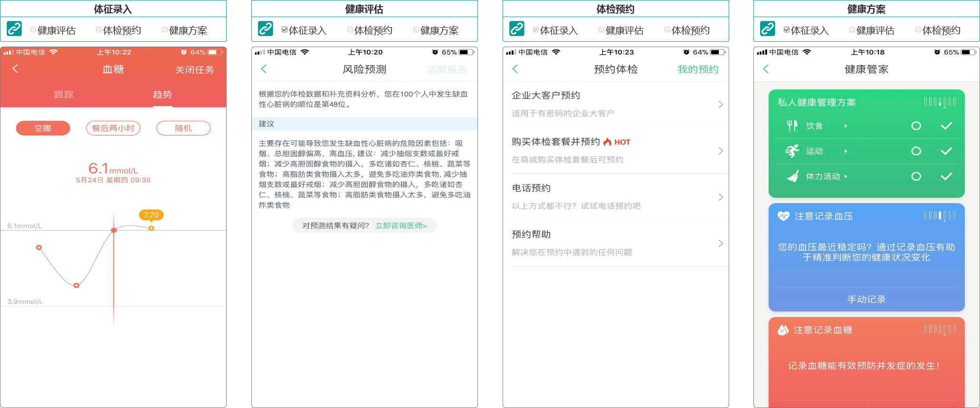Select the 随机 filter

(x=183, y=128)
